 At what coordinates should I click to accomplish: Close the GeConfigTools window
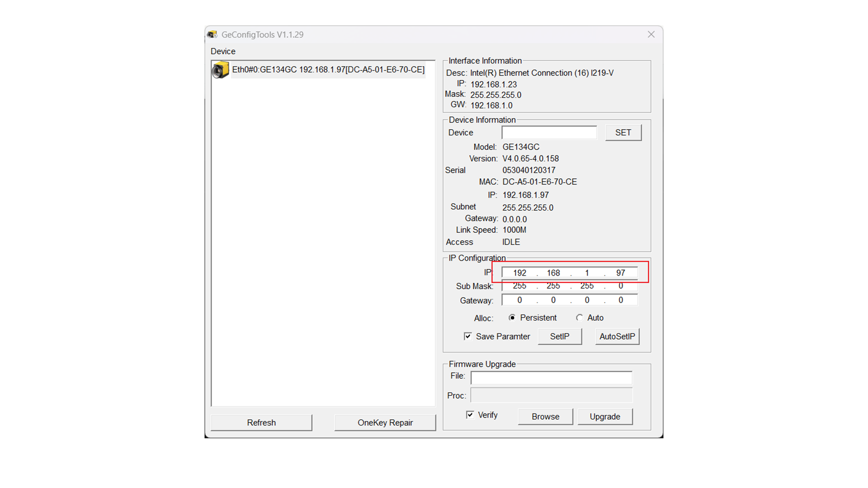[x=651, y=34]
